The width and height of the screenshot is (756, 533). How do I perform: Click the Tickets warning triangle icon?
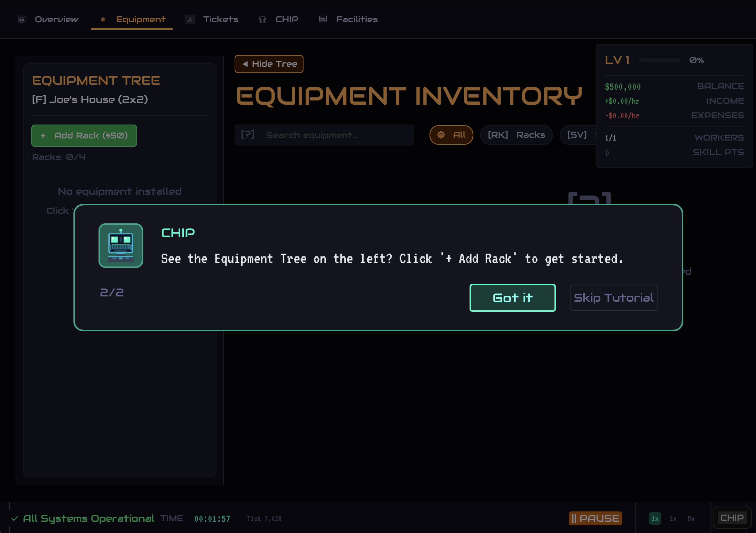(190, 19)
